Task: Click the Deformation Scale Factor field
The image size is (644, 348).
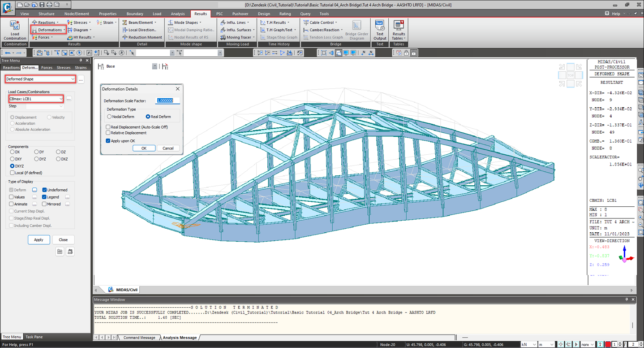Action: coord(167,100)
